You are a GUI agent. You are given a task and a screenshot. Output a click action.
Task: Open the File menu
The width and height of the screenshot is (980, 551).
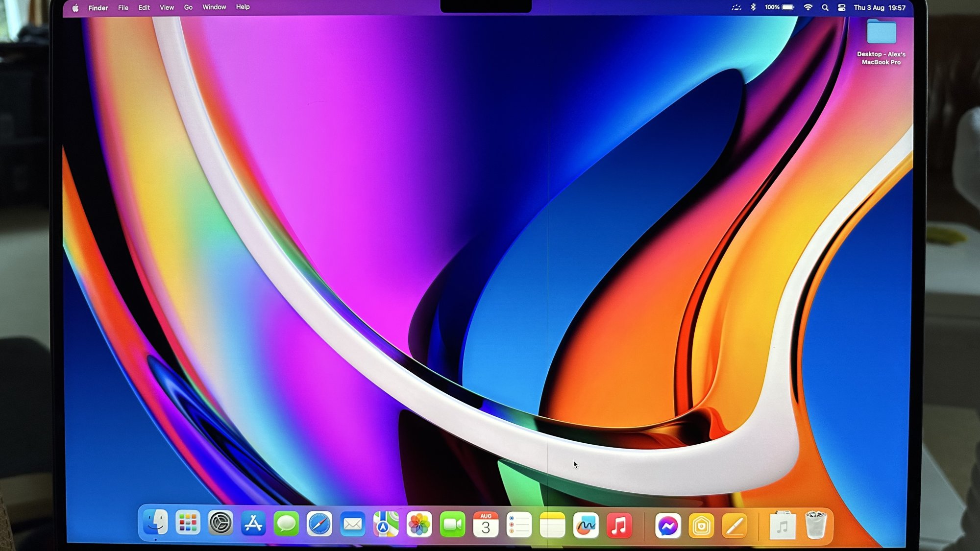click(123, 8)
